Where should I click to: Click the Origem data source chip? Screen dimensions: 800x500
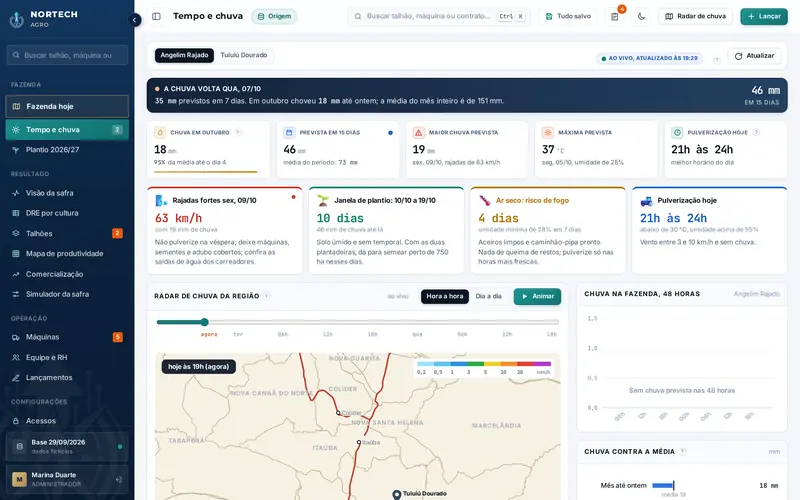[x=274, y=16]
